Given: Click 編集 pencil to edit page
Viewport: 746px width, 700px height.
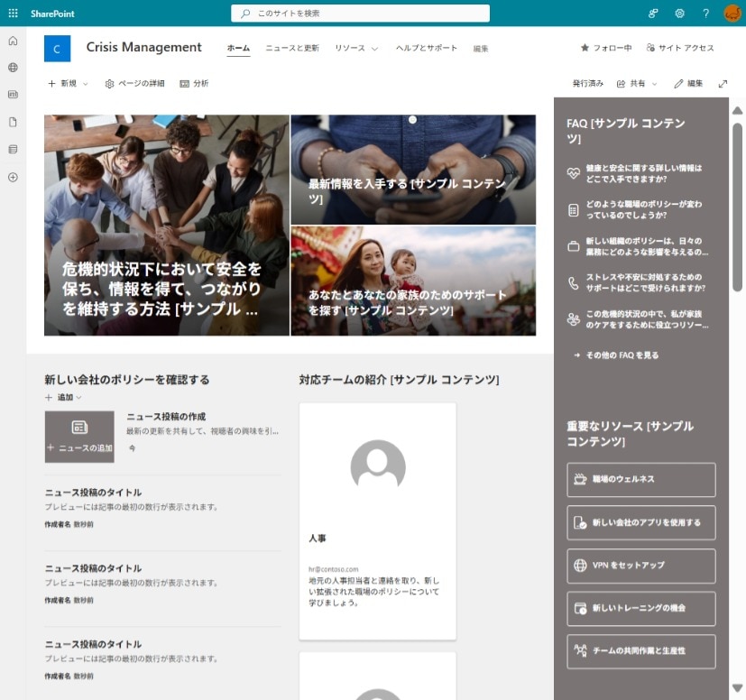Looking at the screenshot, I should tap(688, 84).
